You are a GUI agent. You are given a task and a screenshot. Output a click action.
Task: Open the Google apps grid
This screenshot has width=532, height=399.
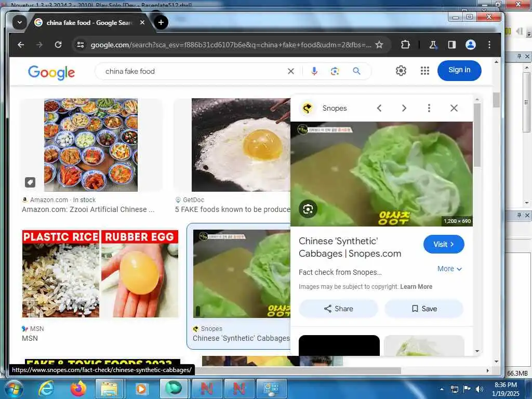(425, 71)
